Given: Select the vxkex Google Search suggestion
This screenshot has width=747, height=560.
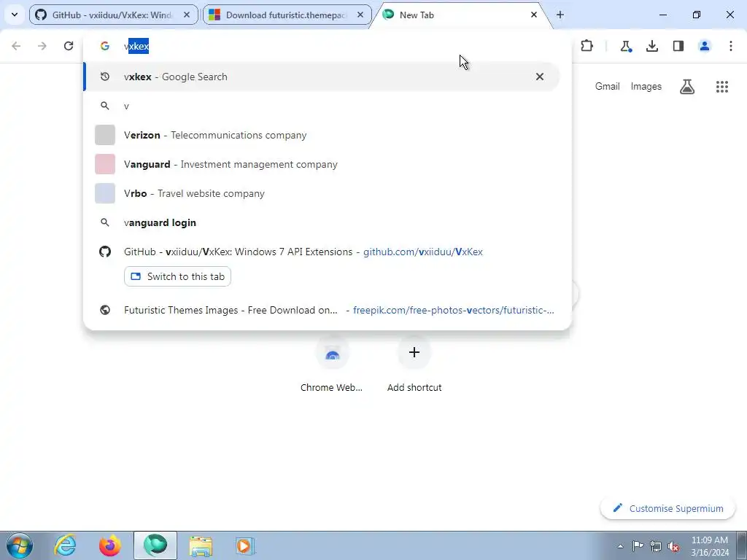Looking at the screenshot, I should click(322, 77).
